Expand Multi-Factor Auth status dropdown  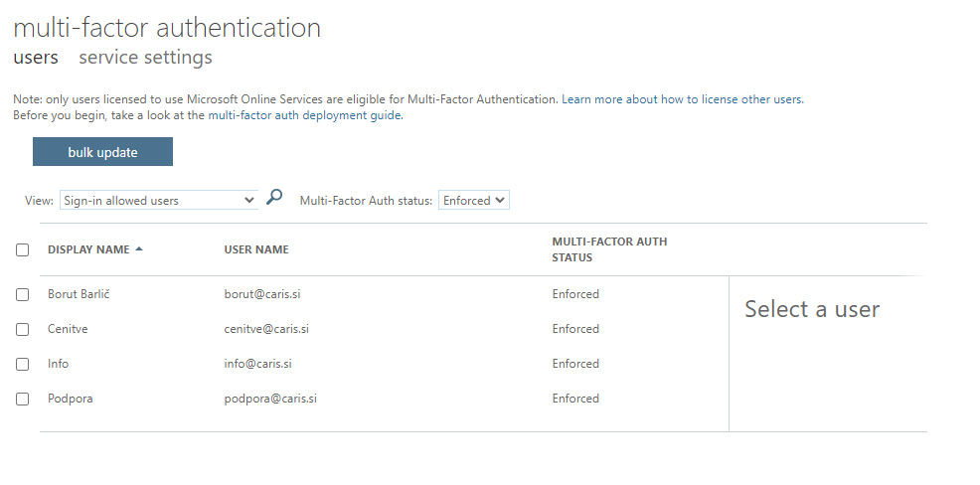[x=473, y=200]
